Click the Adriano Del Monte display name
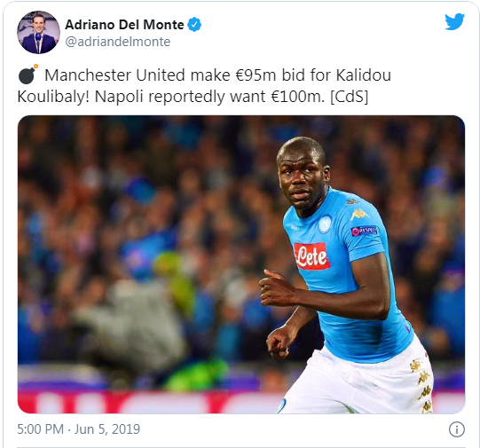 tap(124, 25)
